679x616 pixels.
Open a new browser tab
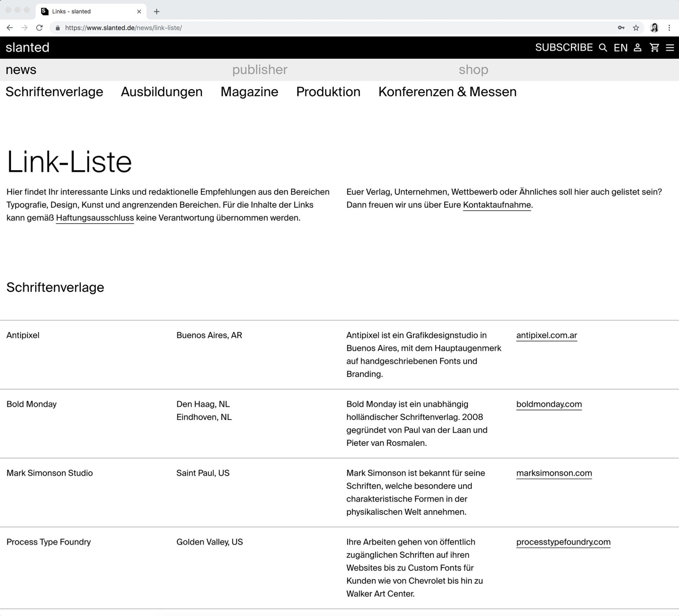tap(157, 12)
